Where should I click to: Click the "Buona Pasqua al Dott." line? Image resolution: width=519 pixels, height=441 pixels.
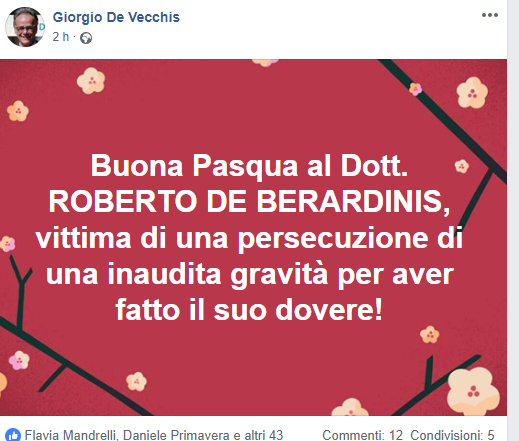(x=249, y=166)
